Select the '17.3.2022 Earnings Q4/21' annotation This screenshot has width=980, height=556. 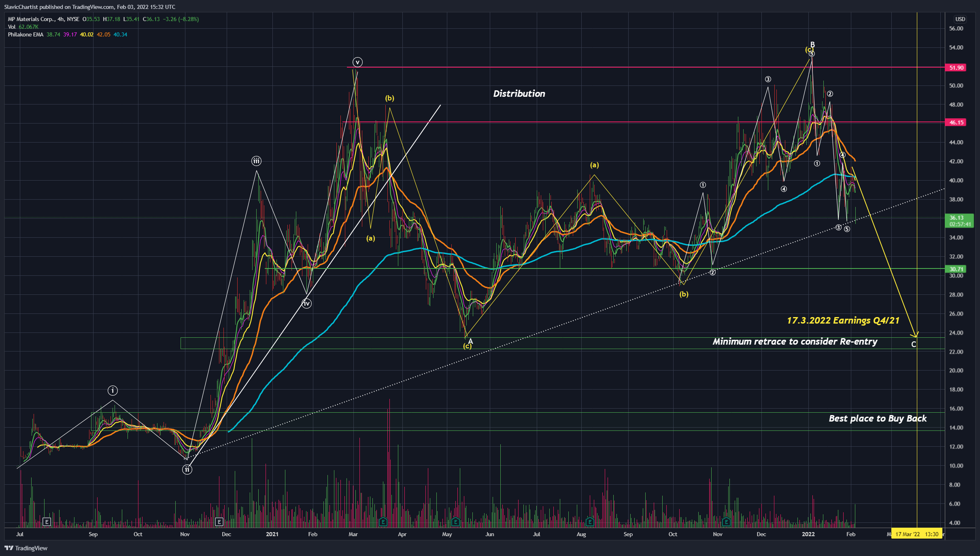click(843, 320)
